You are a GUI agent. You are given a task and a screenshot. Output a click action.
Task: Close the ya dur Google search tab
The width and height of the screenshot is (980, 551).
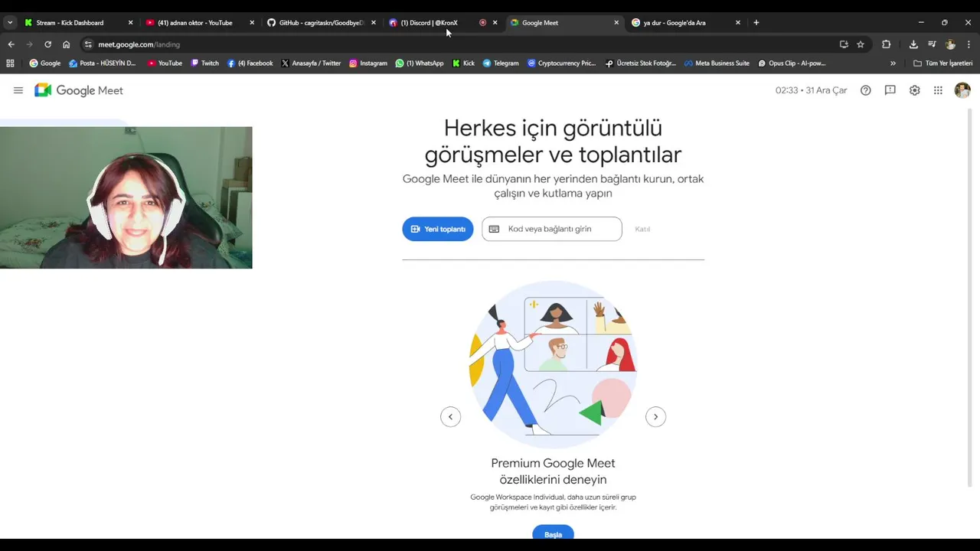click(738, 23)
